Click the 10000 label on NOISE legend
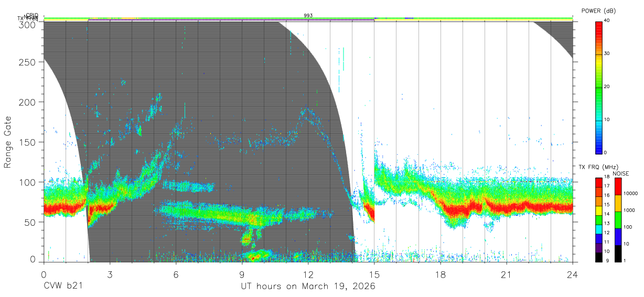 [x=631, y=194]
